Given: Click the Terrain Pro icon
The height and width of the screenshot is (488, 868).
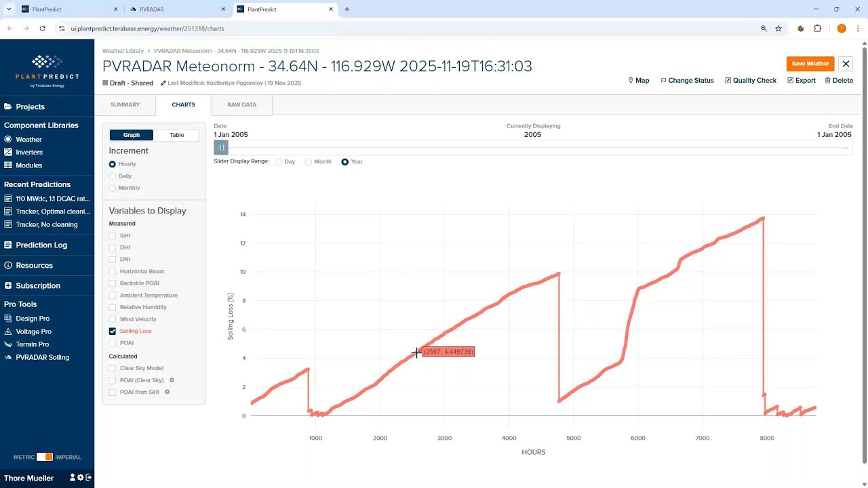Looking at the screenshot, I should point(8,344).
